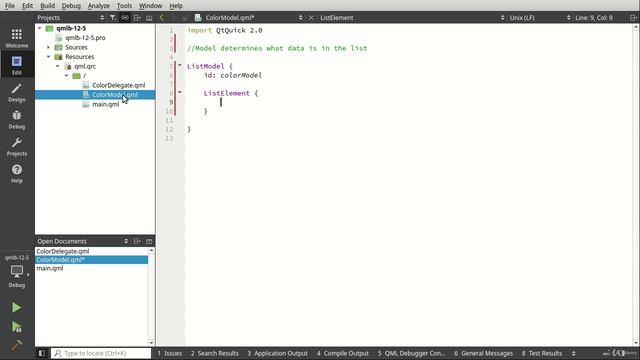This screenshot has height=360, width=640.
Task: Collapse the qmlb-12-5 project node
Action: [40, 28]
